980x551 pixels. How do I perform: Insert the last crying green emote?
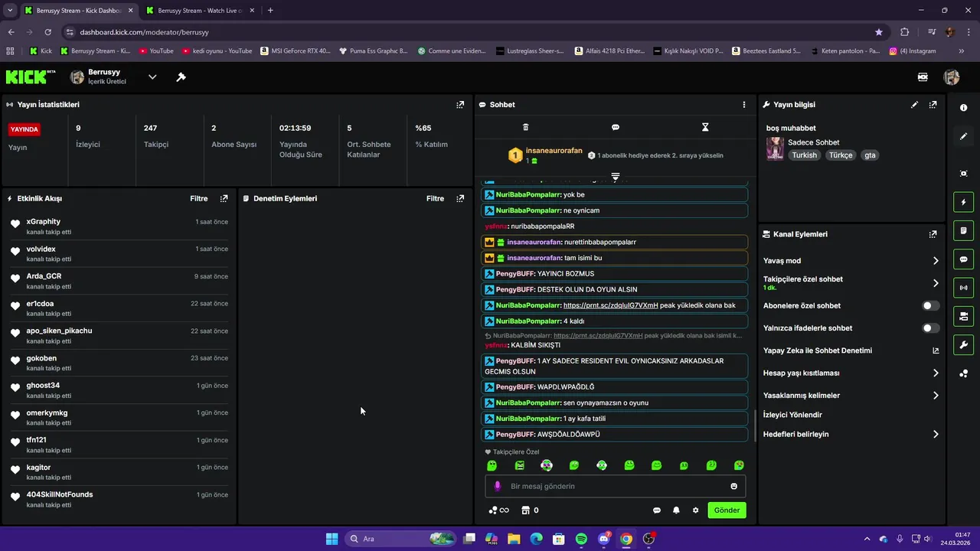(739, 465)
